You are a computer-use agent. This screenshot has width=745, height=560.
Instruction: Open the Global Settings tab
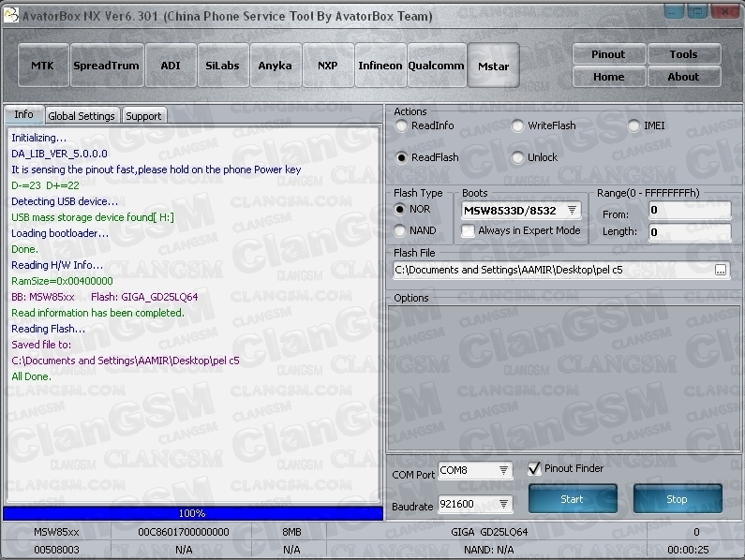tap(82, 116)
